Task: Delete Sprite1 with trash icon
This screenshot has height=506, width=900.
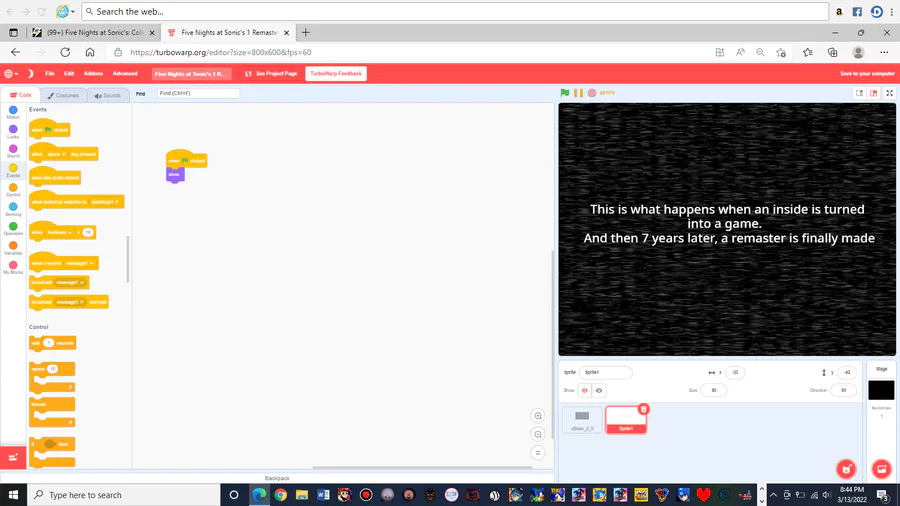Action: (643, 409)
